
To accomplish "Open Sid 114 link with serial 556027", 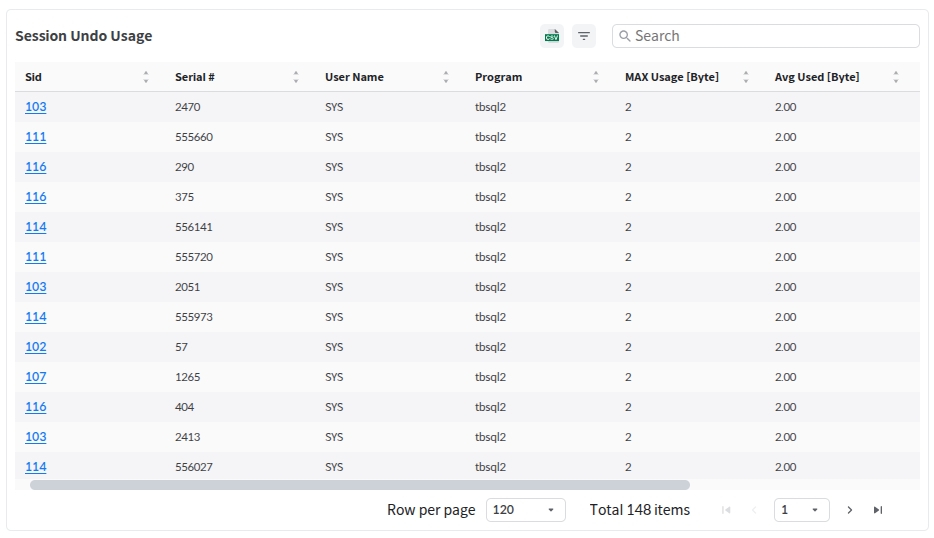I will point(36,467).
